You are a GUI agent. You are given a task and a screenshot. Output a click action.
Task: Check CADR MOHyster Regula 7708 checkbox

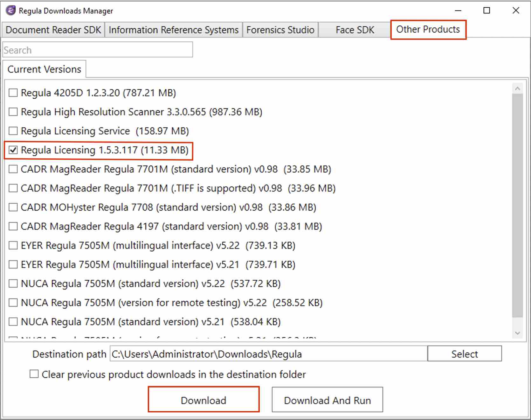coord(13,207)
